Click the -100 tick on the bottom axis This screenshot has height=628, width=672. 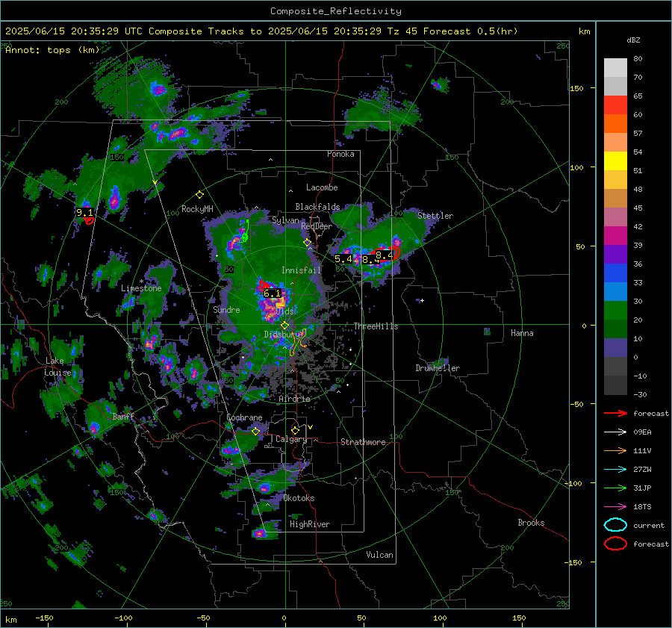click(x=123, y=618)
